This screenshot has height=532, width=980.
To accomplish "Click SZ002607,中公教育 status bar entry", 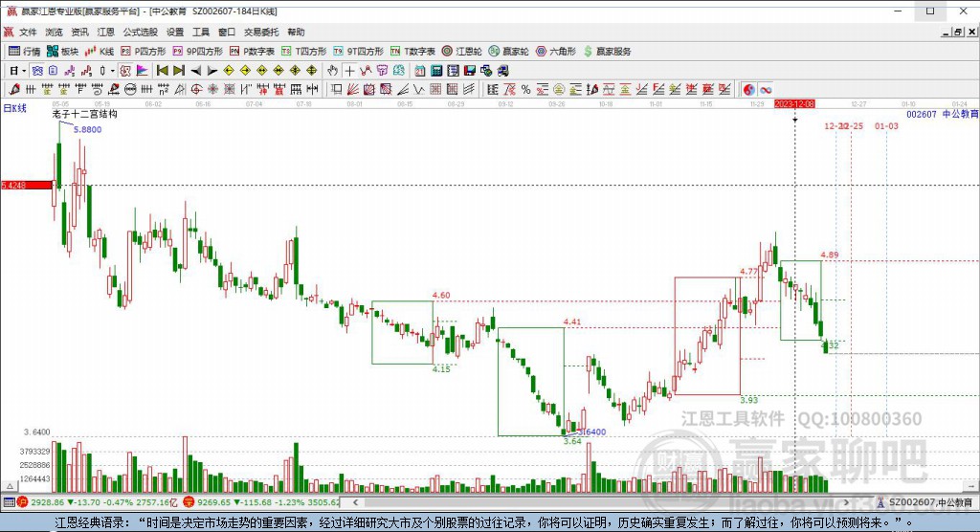I will coord(924,502).
